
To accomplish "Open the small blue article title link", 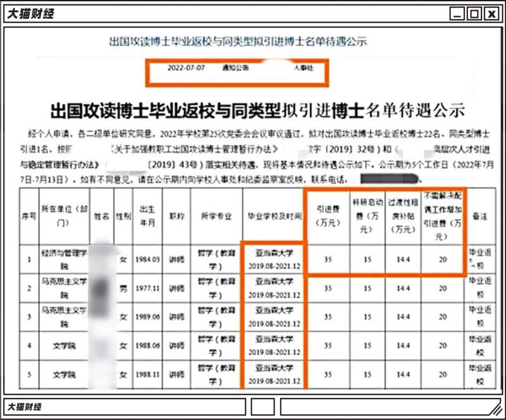I will coord(238,41).
